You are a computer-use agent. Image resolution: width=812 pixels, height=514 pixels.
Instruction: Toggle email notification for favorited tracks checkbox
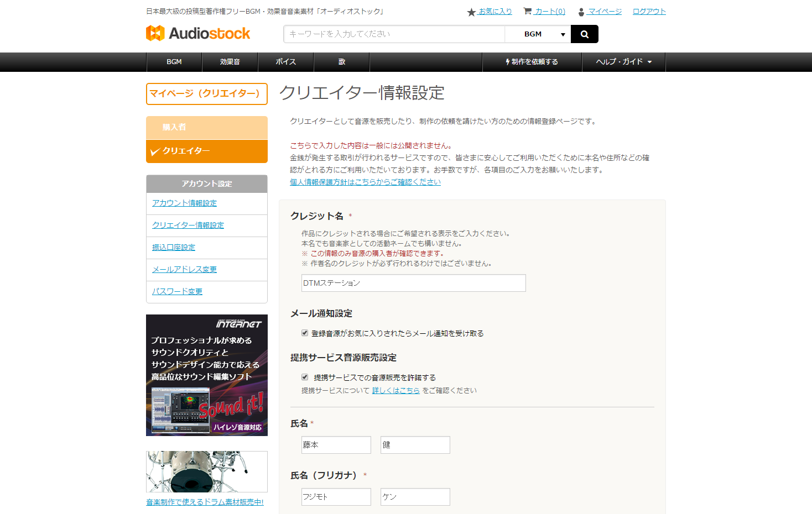[305, 333]
